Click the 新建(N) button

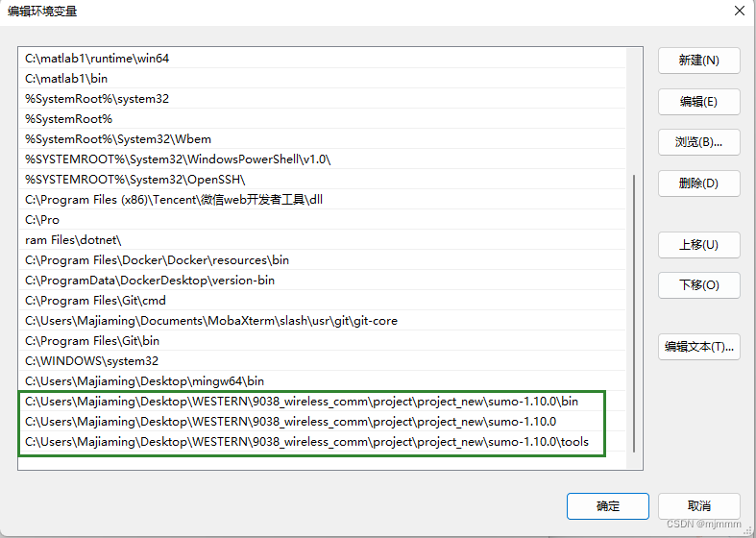click(x=698, y=61)
